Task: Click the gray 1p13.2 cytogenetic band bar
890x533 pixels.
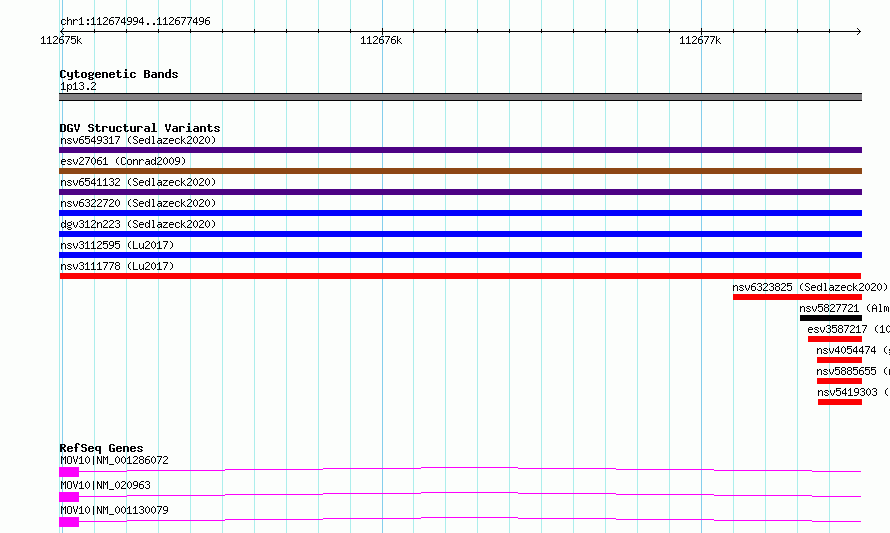Action: (x=460, y=97)
